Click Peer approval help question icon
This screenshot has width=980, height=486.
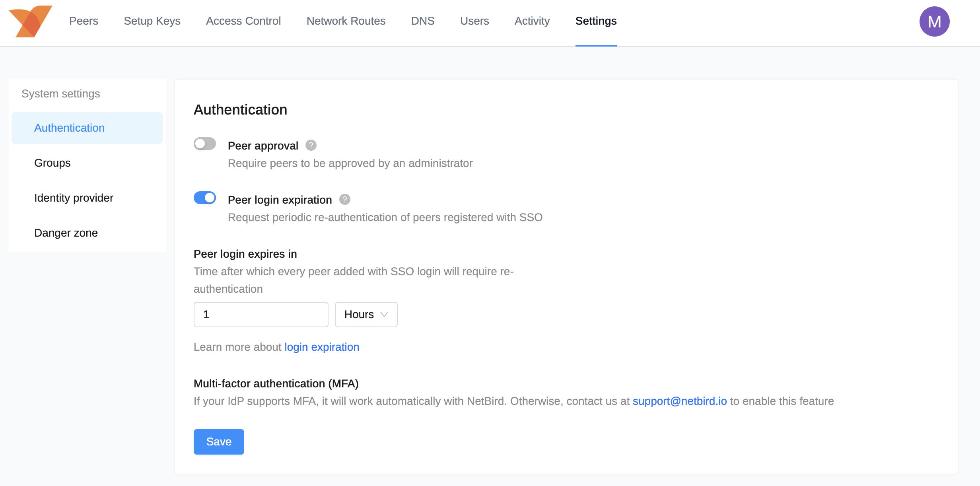pos(311,146)
